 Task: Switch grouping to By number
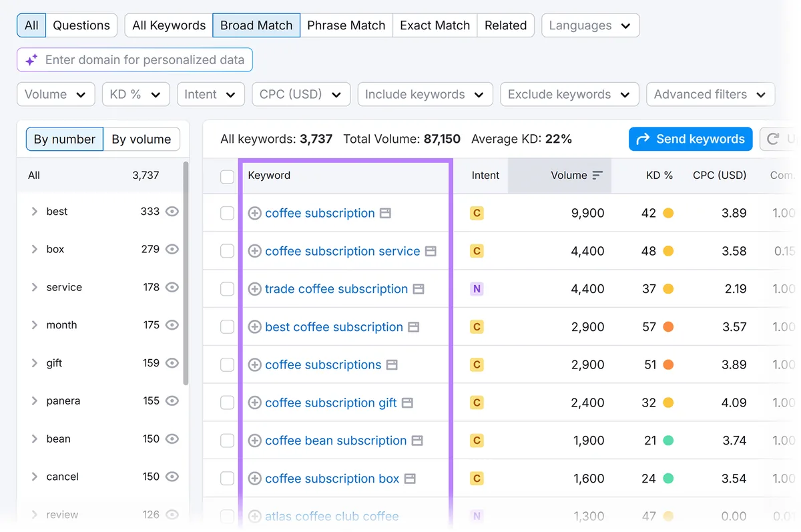coord(65,140)
